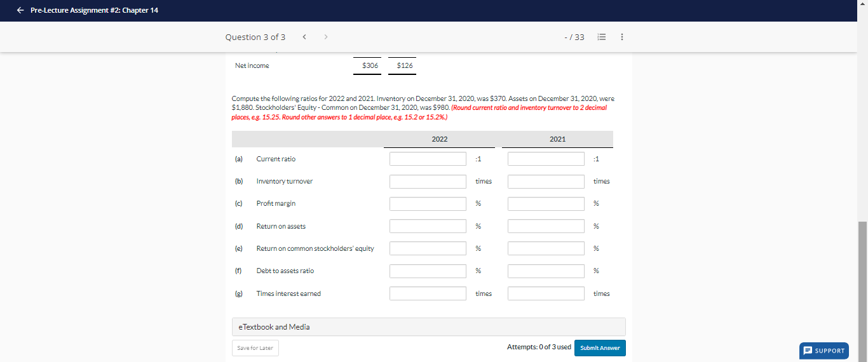Click the - / 33 score text

[x=574, y=37]
